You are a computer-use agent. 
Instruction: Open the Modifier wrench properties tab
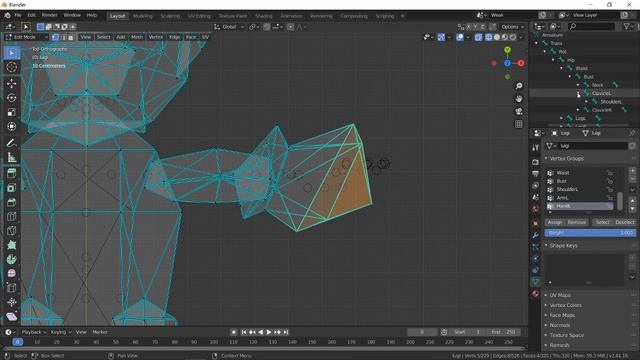tap(536, 235)
